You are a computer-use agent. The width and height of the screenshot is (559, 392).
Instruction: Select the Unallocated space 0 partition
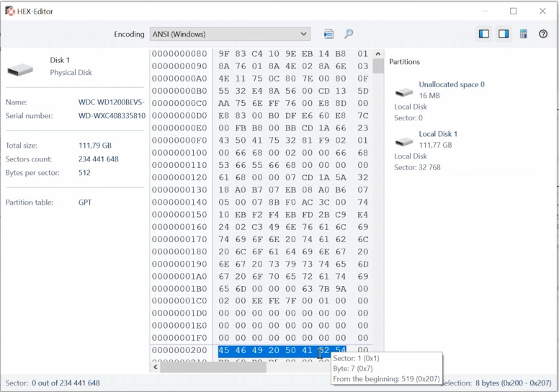(x=452, y=84)
